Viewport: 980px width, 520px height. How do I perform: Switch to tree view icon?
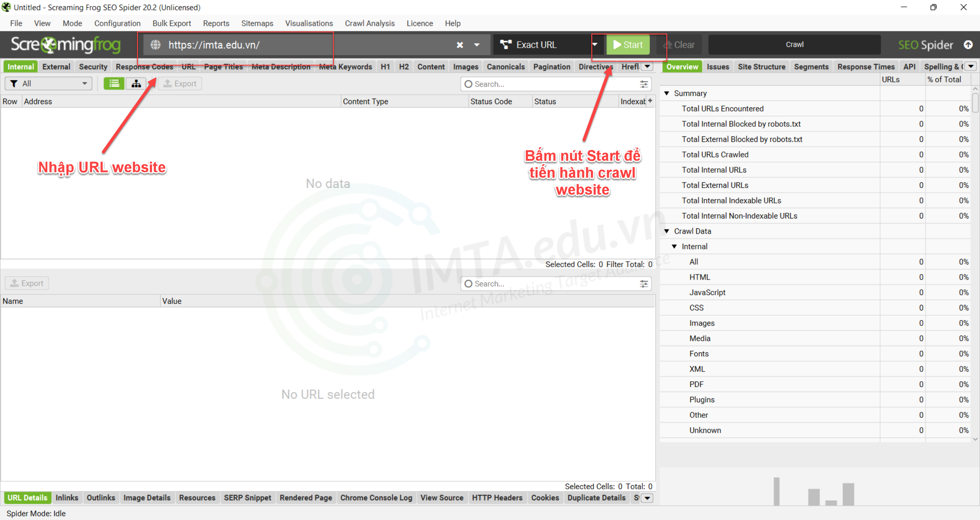pos(136,84)
